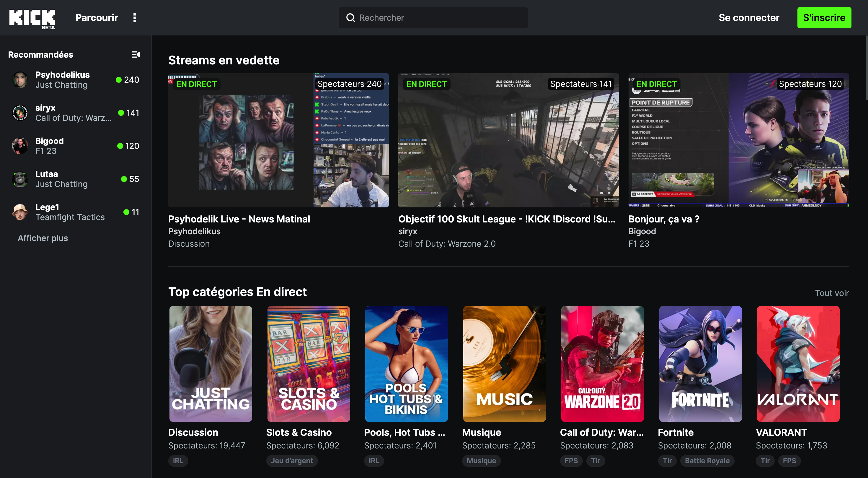Click Tout voir for categories
This screenshot has height=478, width=868.
[x=832, y=293]
